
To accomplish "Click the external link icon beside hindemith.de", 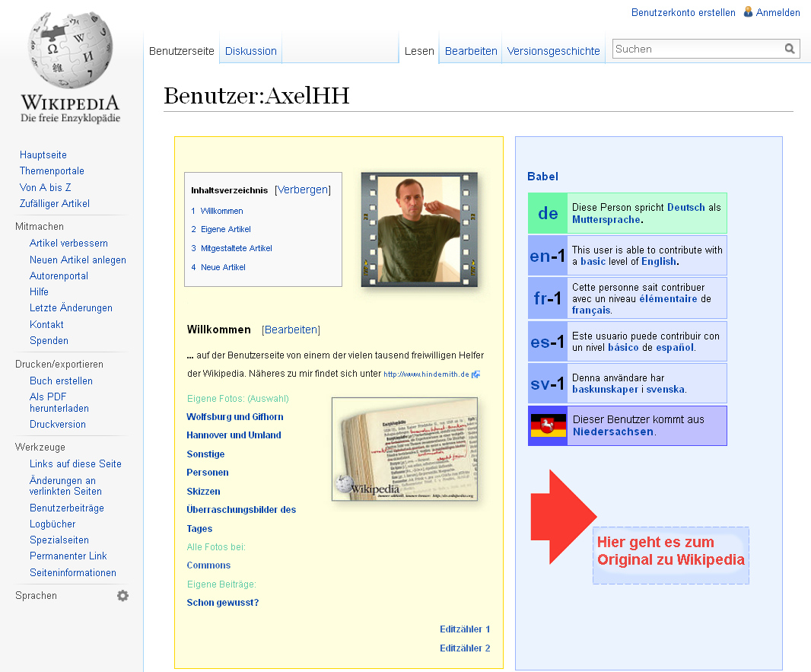I will pyautogui.click(x=475, y=374).
